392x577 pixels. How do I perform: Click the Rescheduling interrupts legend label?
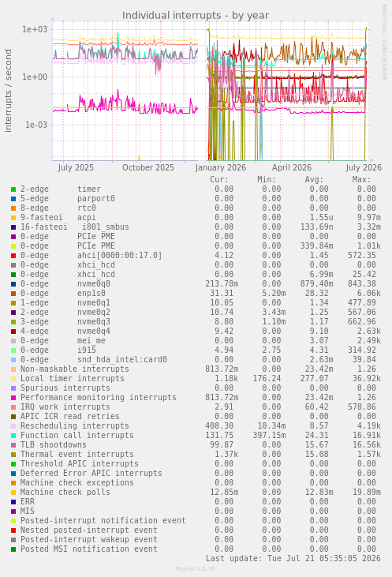click(75, 425)
